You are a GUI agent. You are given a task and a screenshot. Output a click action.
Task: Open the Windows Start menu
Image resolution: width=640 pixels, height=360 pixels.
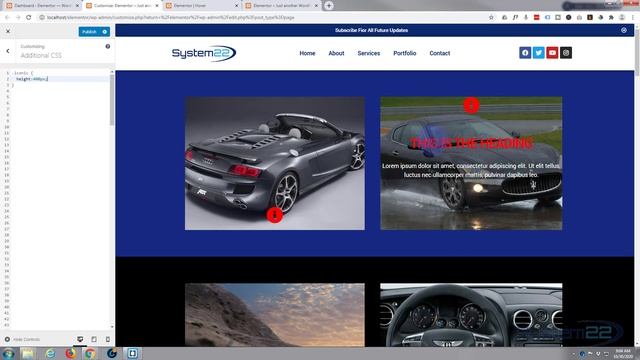coord(8,353)
